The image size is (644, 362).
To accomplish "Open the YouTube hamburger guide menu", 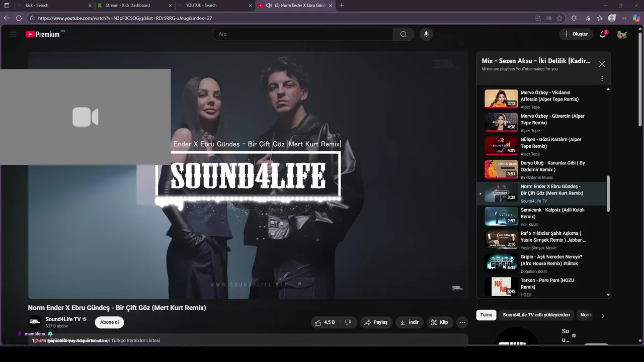I will 14,34.
